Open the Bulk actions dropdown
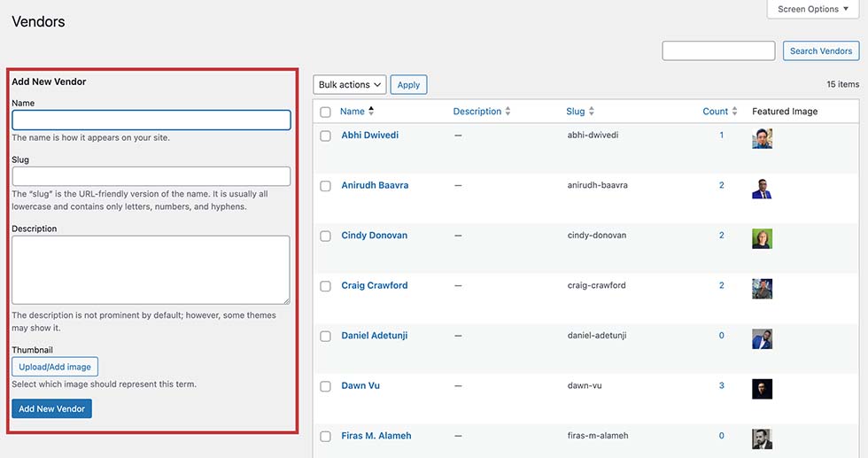868x458 pixels. click(349, 85)
